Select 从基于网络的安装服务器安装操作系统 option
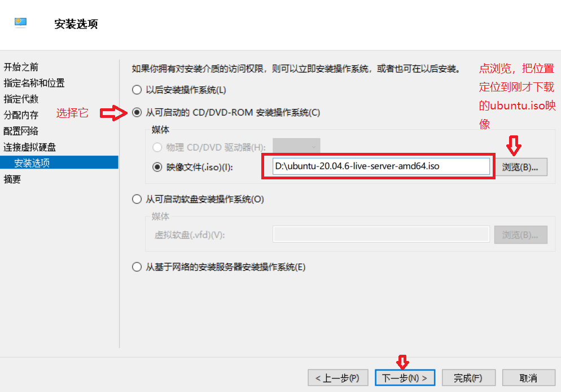This screenshot has width=561, height=392. pyautogui.click(x=137, y=267)
